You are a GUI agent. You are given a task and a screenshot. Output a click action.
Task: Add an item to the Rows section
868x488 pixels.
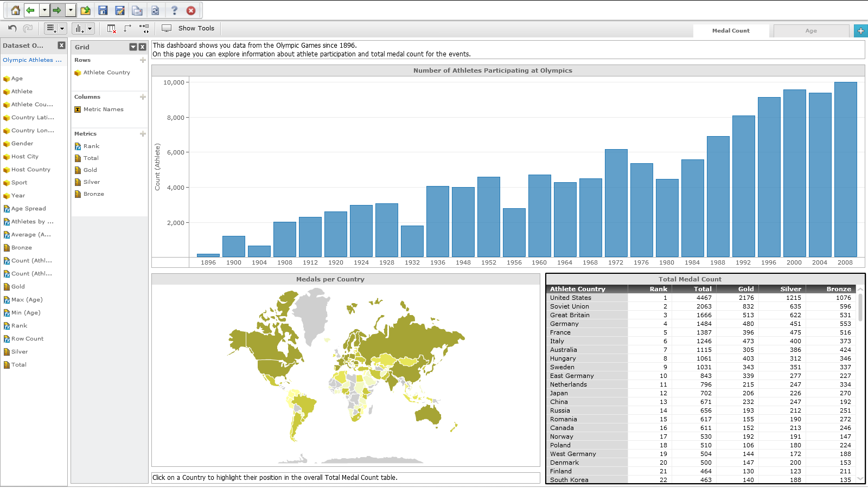(x=143, y=60)
